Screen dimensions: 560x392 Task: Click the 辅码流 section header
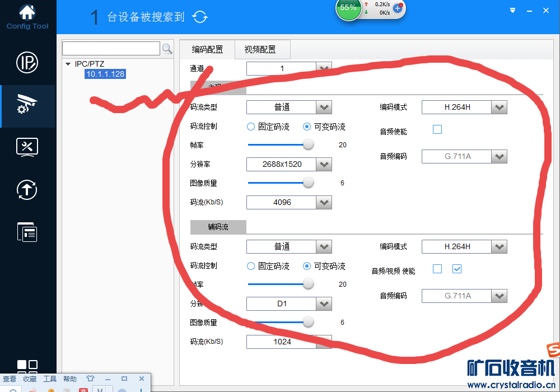pyautogui.click(x=218, y=227)
